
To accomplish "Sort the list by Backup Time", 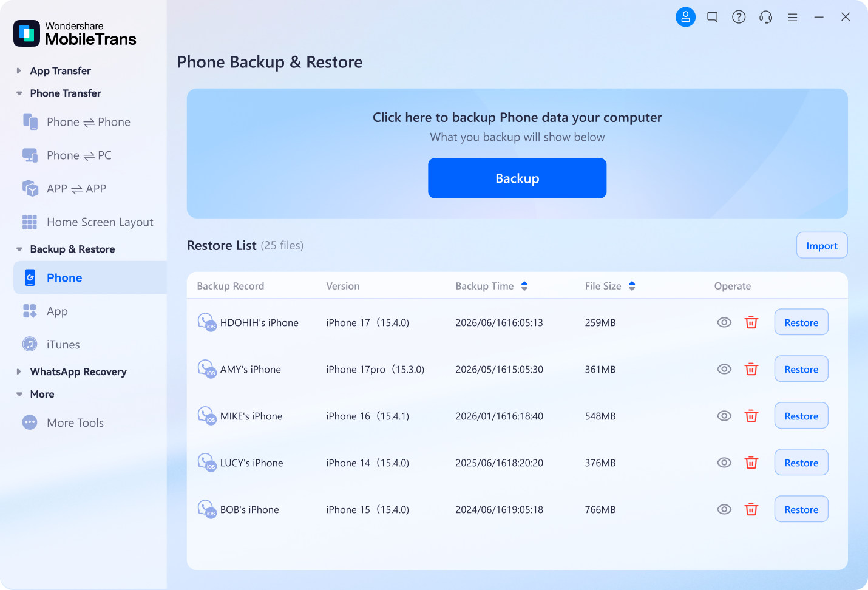I will coord(524,286).
